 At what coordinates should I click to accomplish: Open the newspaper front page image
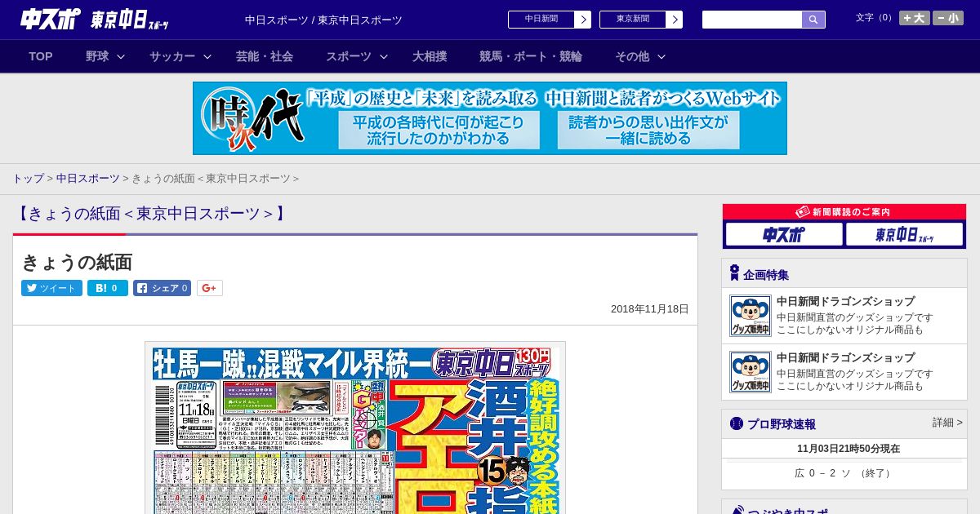[355, 428]
